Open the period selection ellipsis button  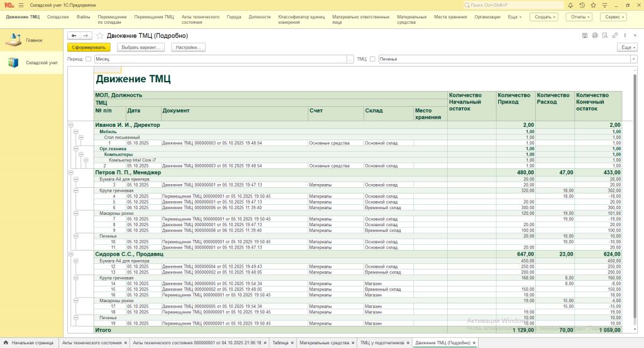350,59
